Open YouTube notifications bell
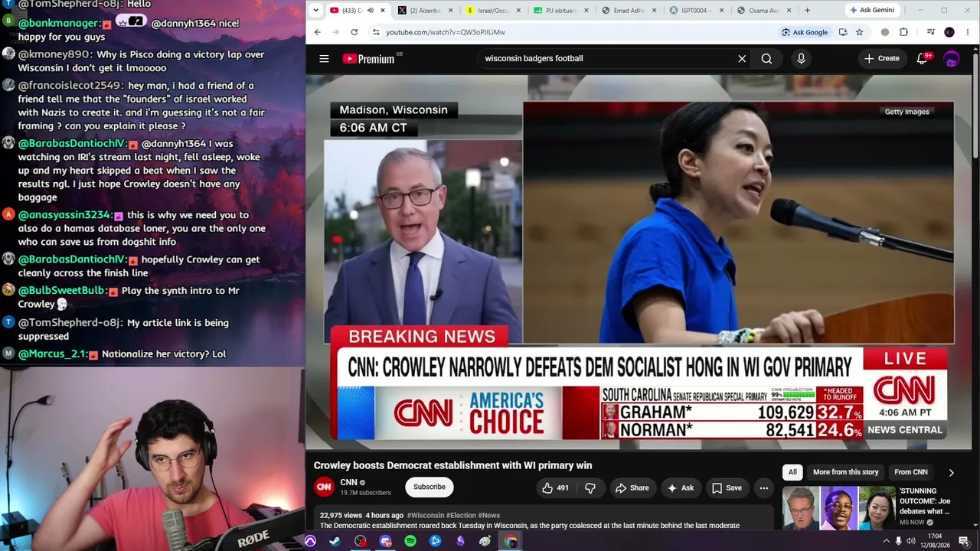Screen dimensions: 980x551 [923, 59]
